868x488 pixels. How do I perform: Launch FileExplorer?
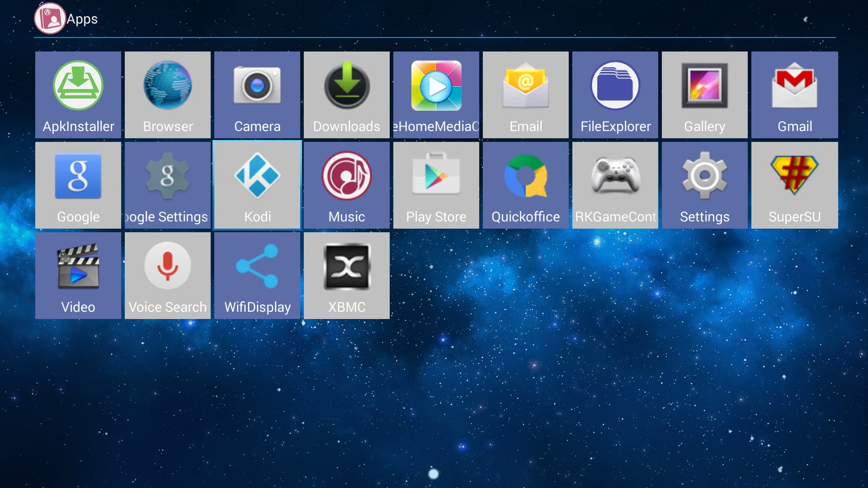pyautogui.click(x=615, y=95)
